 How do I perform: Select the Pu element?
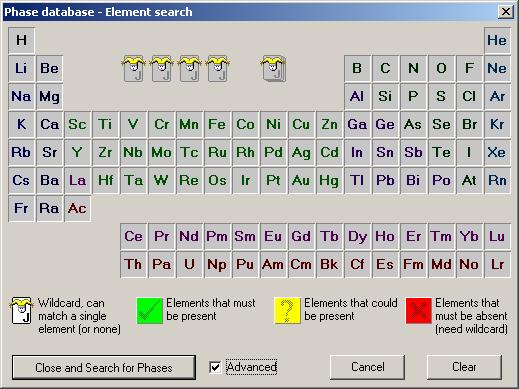point(245,264)
